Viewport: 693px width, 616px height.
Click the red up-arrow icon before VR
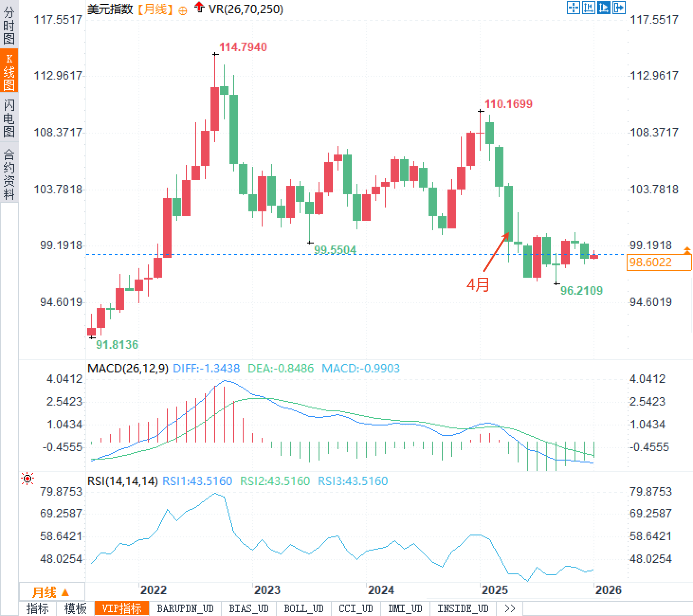tap(200, 7)
